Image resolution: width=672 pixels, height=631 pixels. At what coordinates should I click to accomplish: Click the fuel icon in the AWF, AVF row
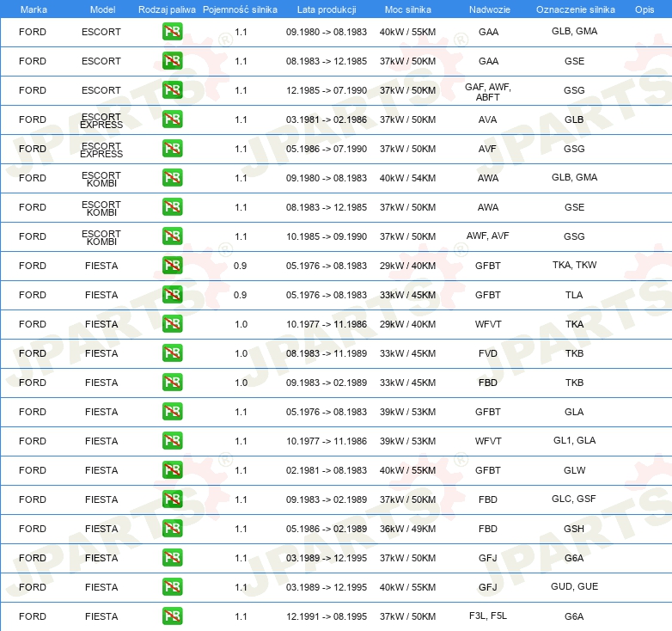click(x=172, y=236)
